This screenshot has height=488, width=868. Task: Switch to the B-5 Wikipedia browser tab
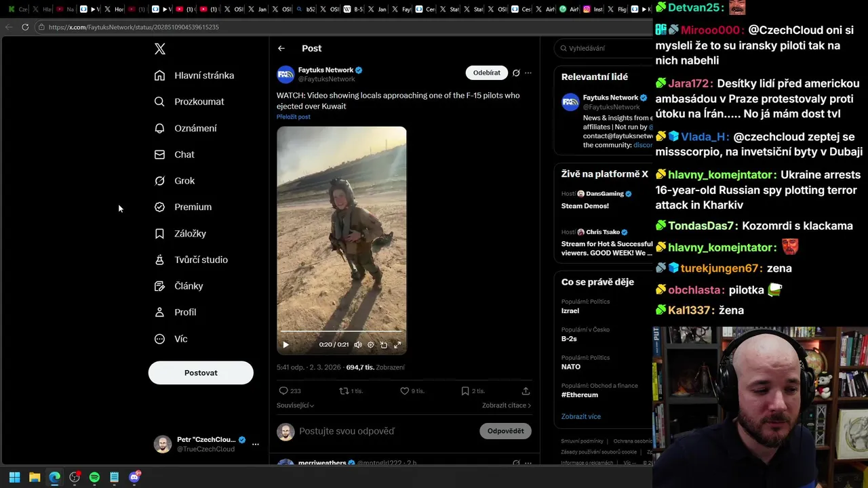(x=354, y=9)
